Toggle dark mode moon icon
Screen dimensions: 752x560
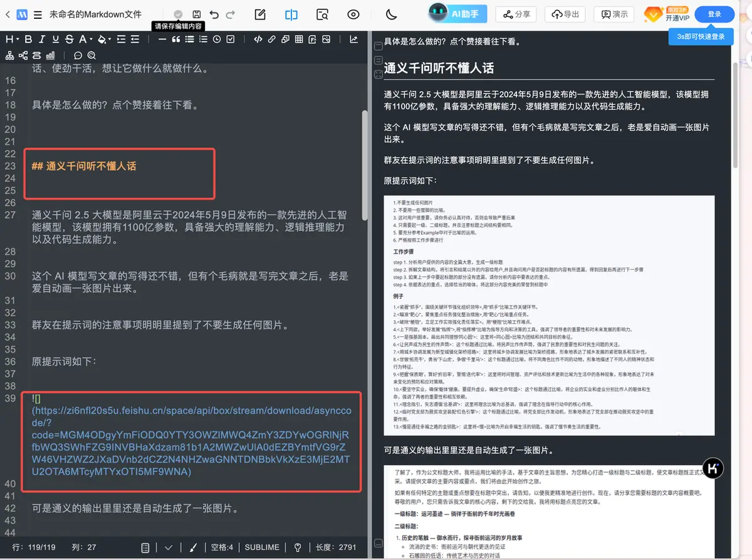[391, 14]
